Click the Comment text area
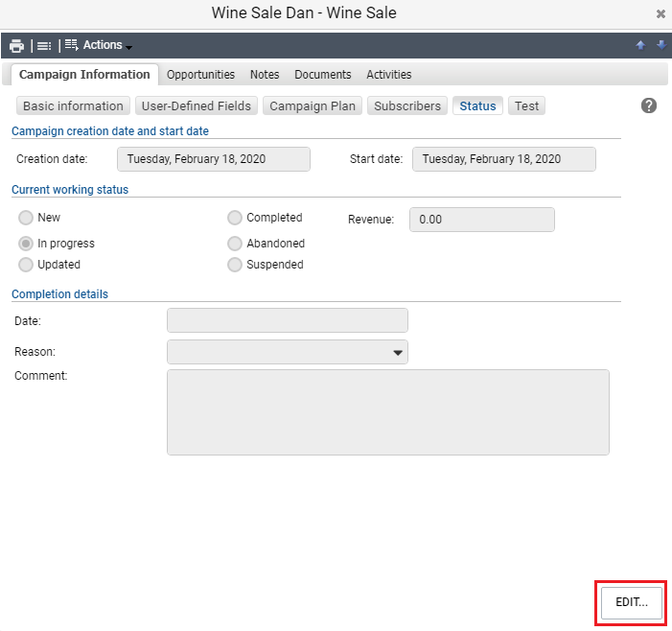Image resolution: width=672 pixels, height=631 pixels. [388, 412]
